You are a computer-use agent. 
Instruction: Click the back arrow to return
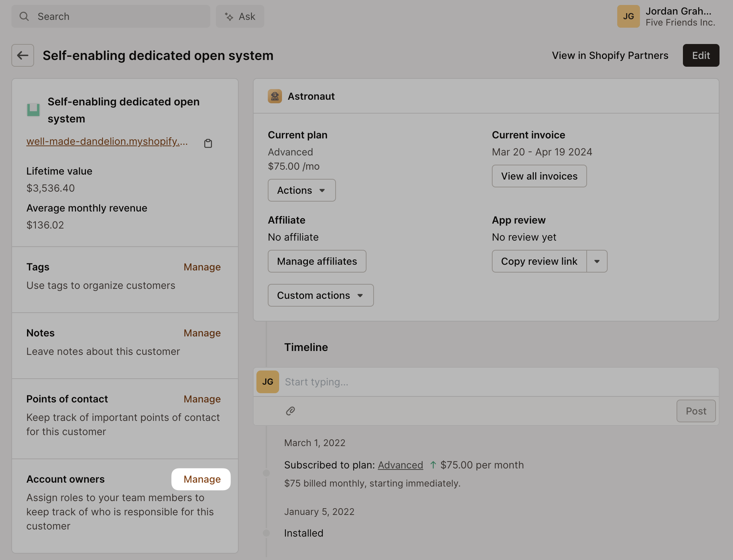22,55
